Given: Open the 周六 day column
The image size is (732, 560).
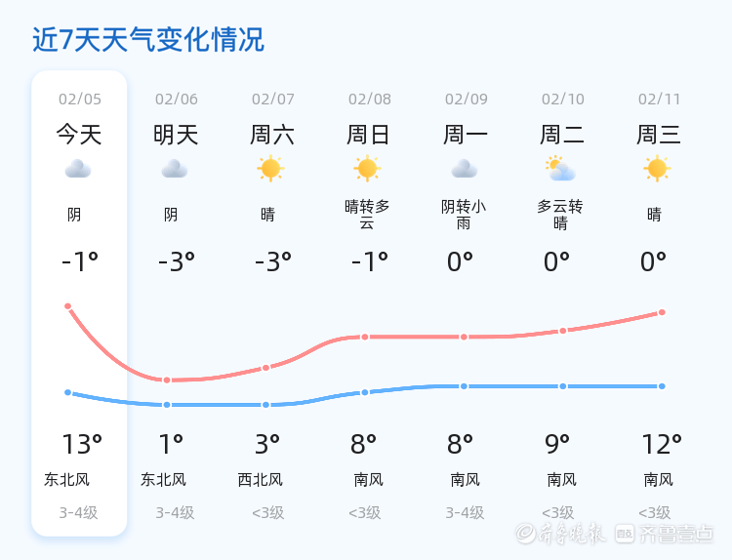Looking at the screenshot, I should (x=272, y=135).
